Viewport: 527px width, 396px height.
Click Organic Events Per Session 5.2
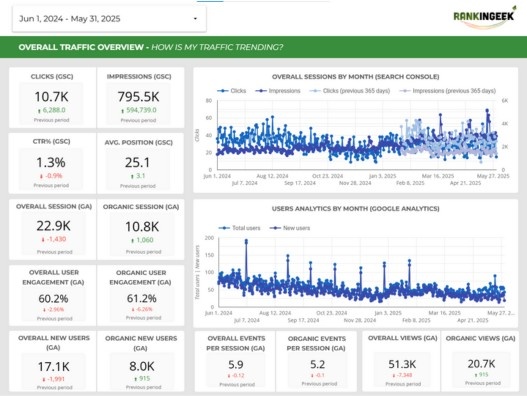(x=318, y=365)
